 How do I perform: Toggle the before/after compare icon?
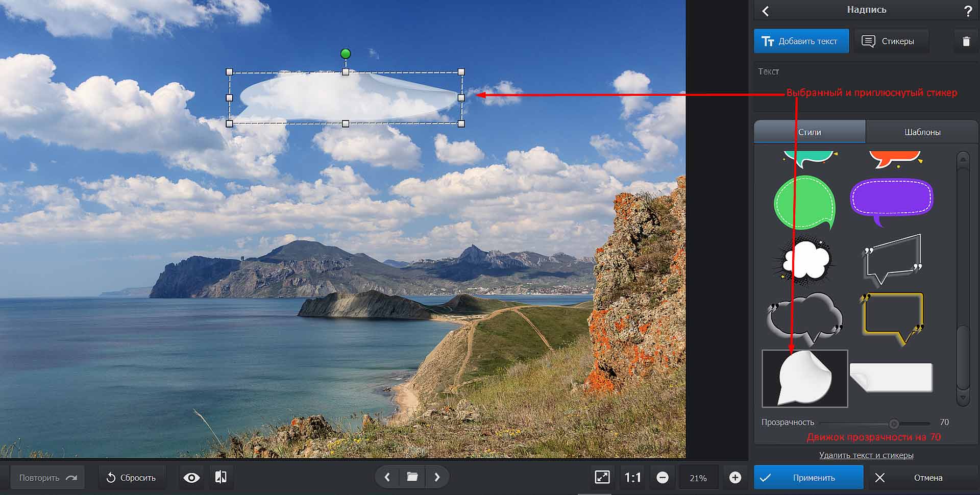[221, 477]
